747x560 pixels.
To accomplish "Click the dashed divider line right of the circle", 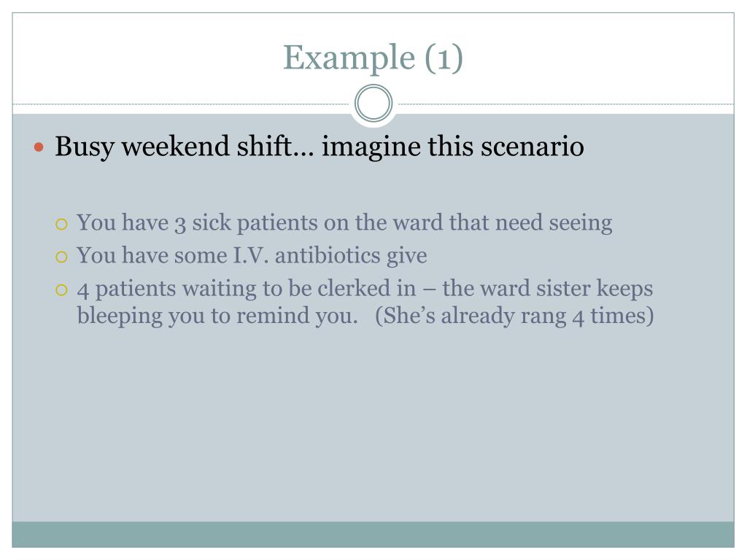I will 564,104.
